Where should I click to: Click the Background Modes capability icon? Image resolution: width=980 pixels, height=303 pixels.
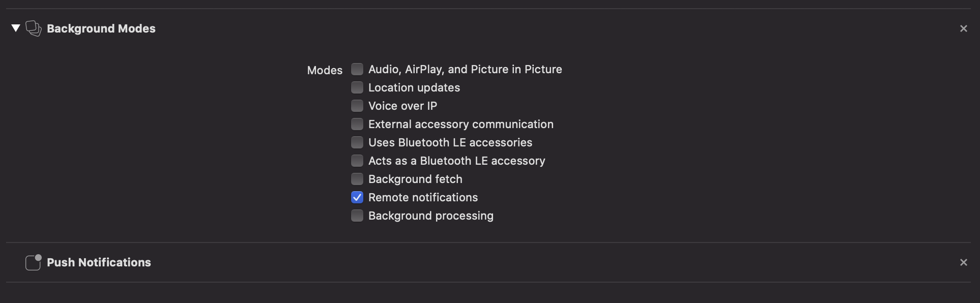click(34, 28)
